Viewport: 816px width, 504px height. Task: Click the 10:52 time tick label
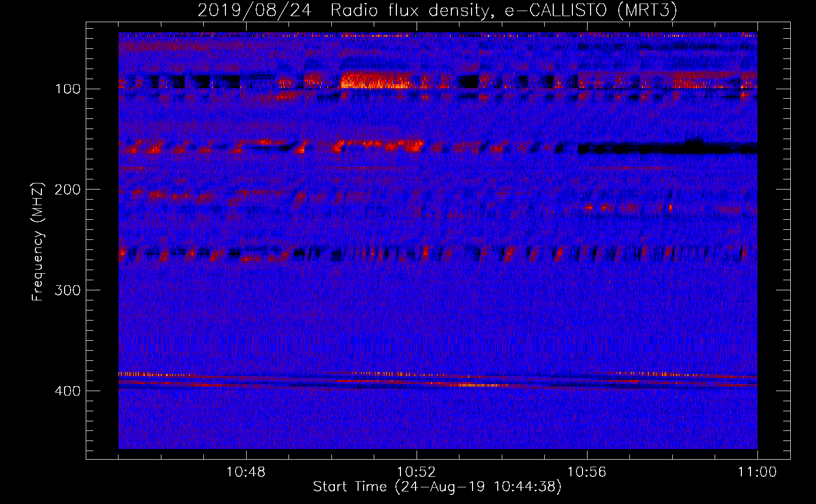[416, 472]
